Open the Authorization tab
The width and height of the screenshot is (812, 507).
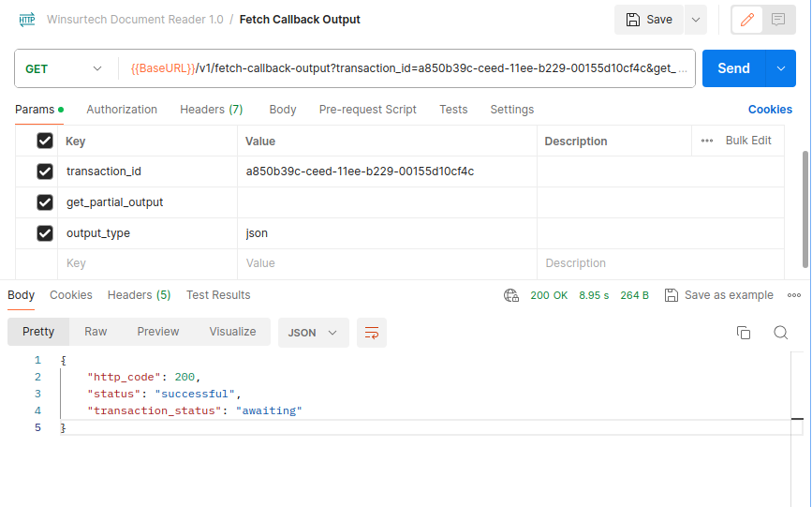[122, 110]
